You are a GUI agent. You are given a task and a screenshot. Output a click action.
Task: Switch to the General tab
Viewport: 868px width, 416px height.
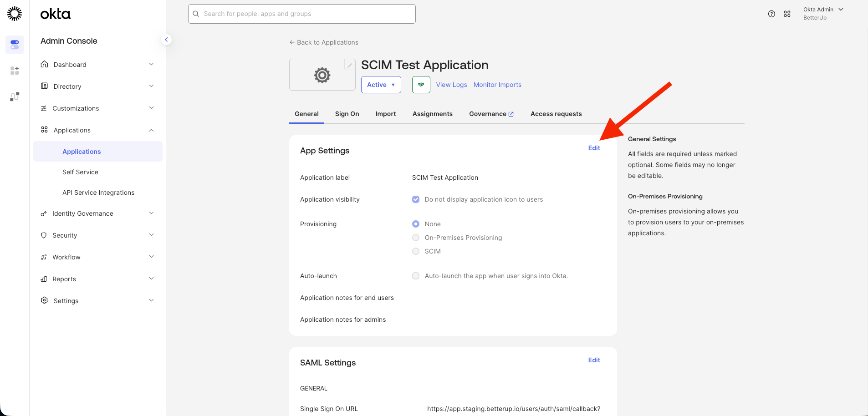(x=306, y=114)
